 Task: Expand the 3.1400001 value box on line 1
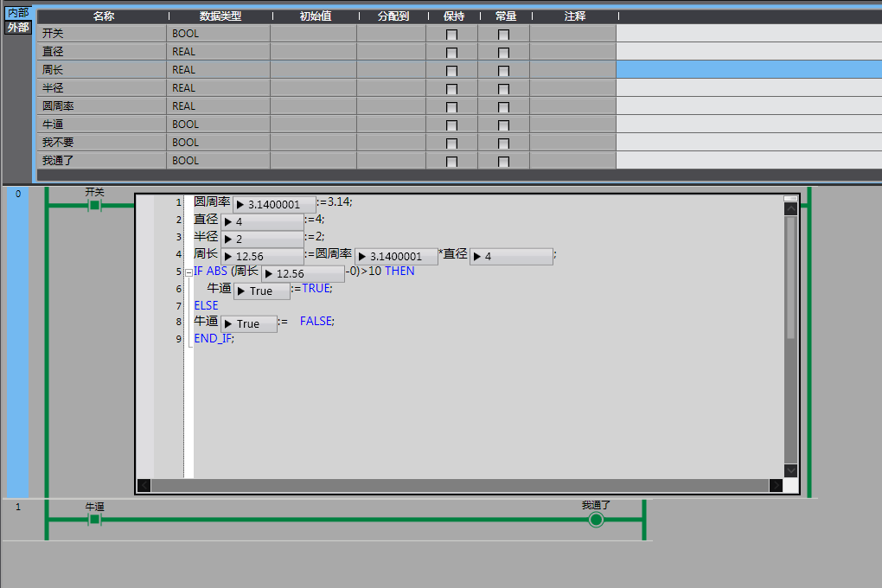coord(241,205)
